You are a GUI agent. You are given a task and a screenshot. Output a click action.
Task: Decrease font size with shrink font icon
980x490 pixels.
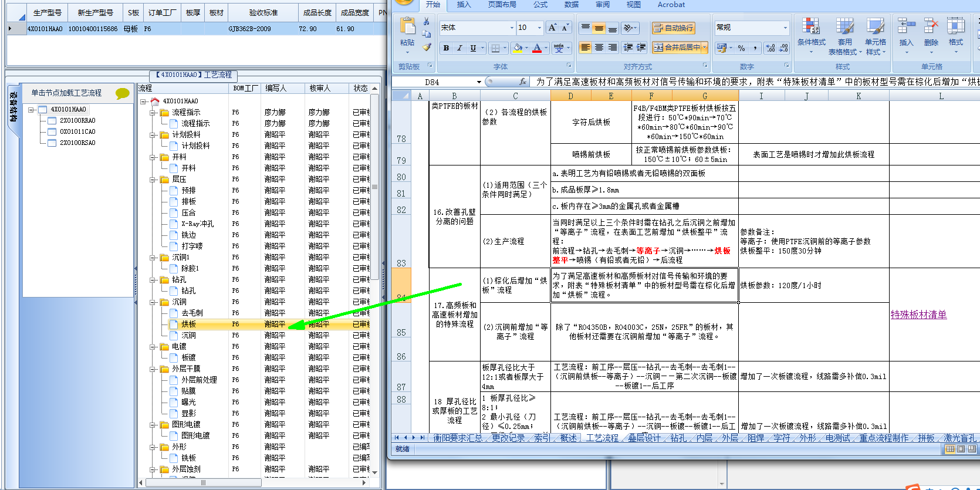pyautogui.click(x=565, y=28)
